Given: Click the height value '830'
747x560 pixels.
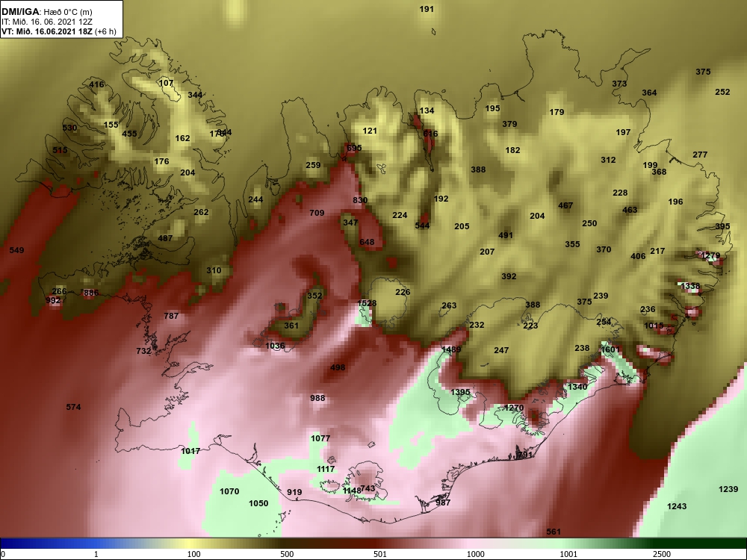Looking at the screenshot, I should click(360, 200).
